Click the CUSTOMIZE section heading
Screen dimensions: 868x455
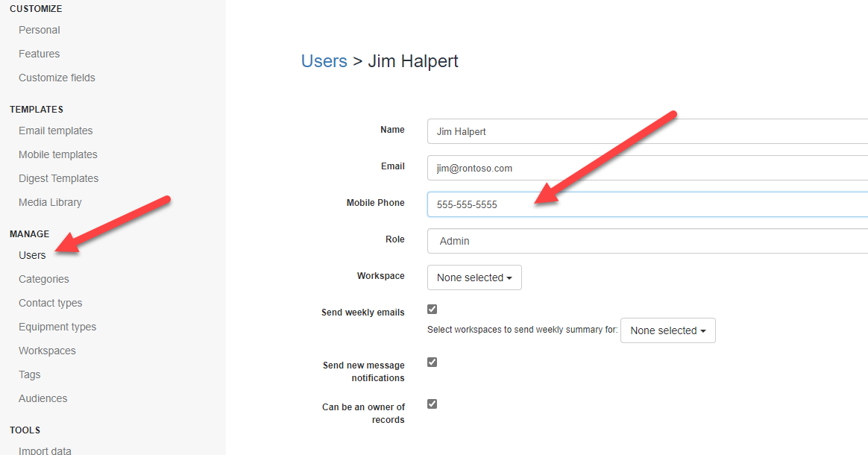point(36,9)
